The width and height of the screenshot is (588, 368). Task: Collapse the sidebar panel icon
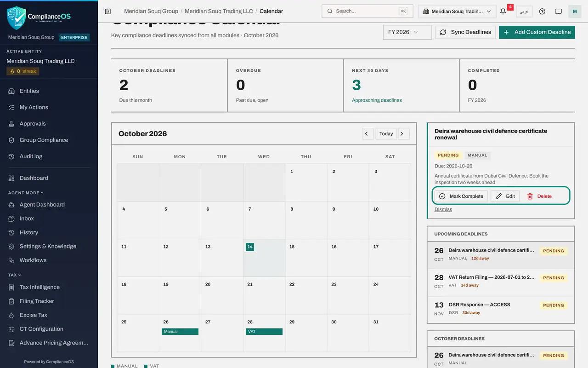108,11
